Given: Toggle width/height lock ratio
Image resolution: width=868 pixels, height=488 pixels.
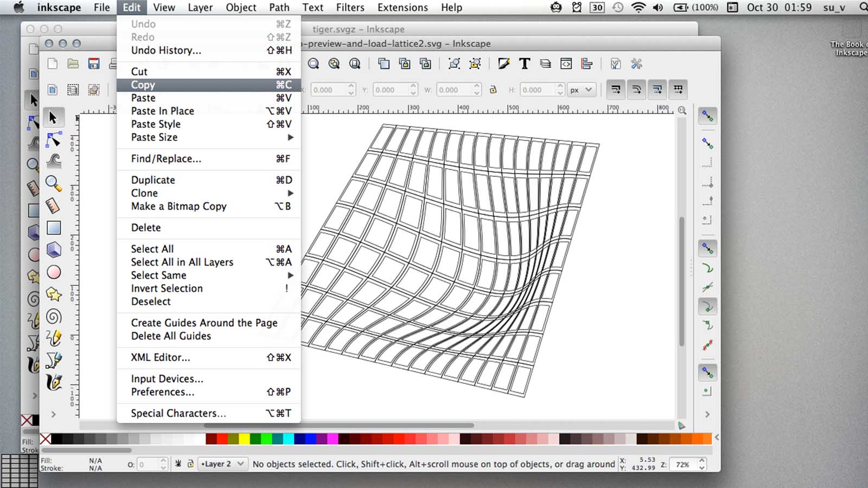Looking at the screenshot, I should (x=493, y=90).
